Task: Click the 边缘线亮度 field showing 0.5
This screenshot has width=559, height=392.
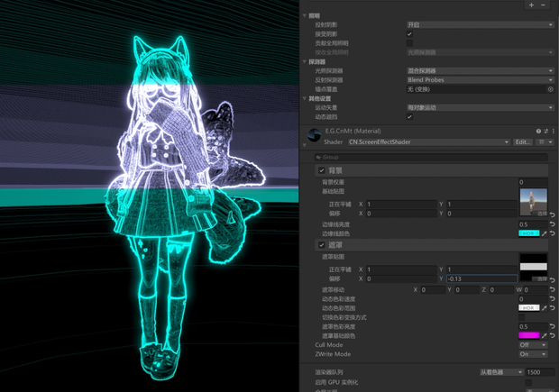Action: pos(533,224)
